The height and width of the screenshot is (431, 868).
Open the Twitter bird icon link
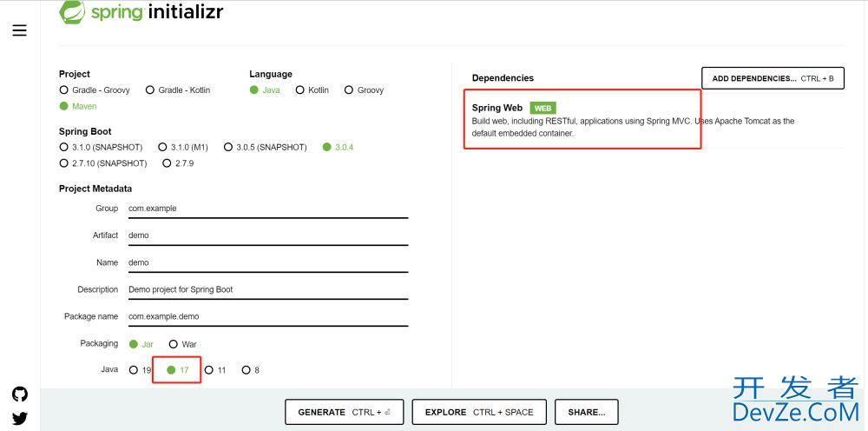coord(20,418)
